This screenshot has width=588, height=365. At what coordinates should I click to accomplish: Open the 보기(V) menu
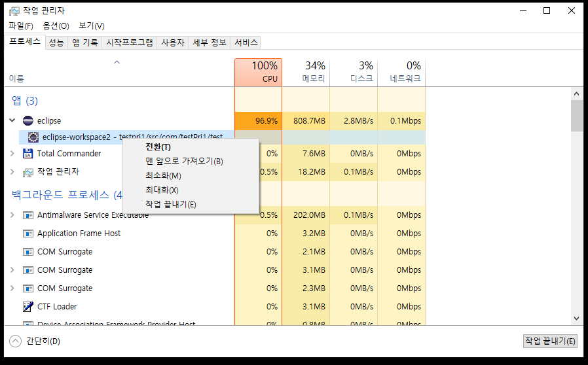pos(92,26)
